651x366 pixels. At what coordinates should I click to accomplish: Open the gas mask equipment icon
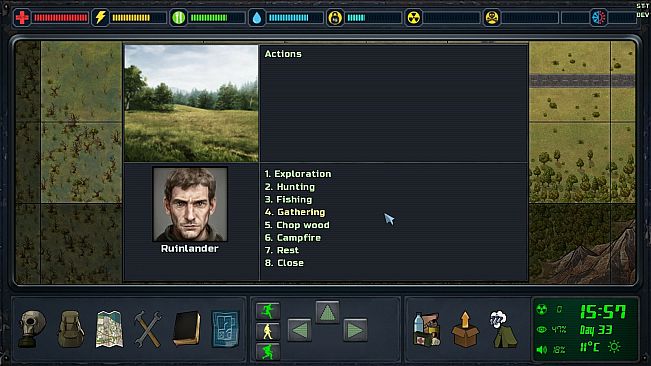tap(32, 328)
